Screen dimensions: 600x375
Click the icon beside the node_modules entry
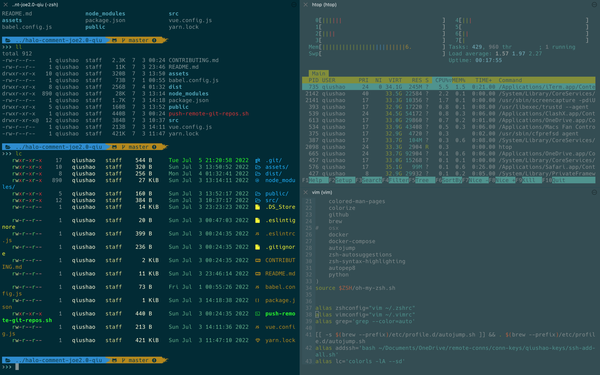pyautogui.click(x=258, y=180)
